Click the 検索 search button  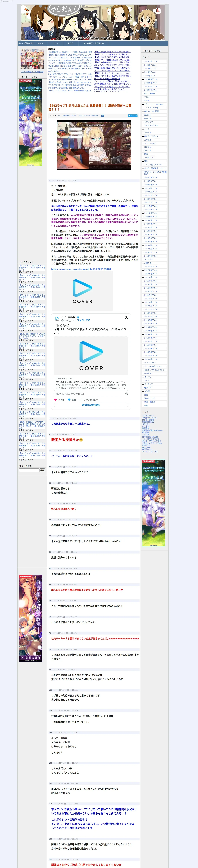coord(42,470)
